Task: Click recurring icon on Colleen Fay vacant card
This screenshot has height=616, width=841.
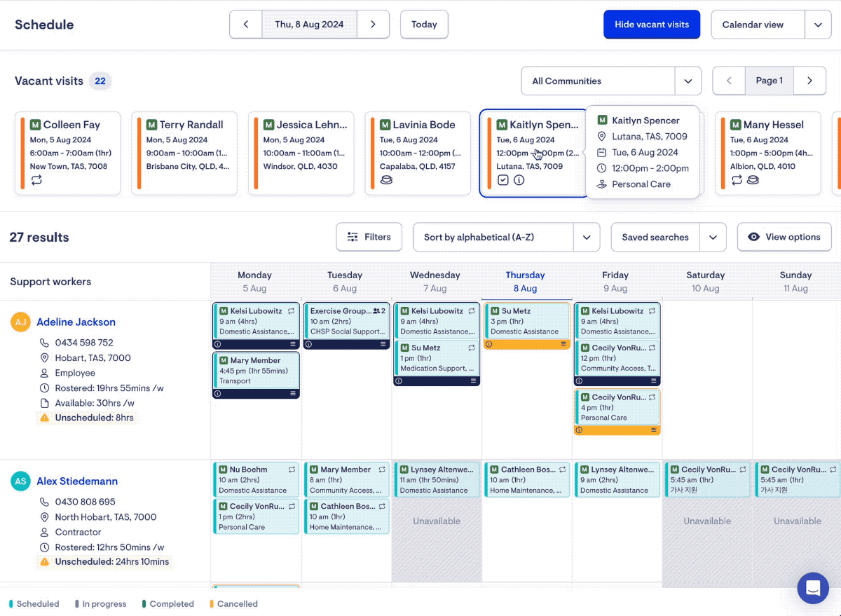Action: click(x=36, y=180)
